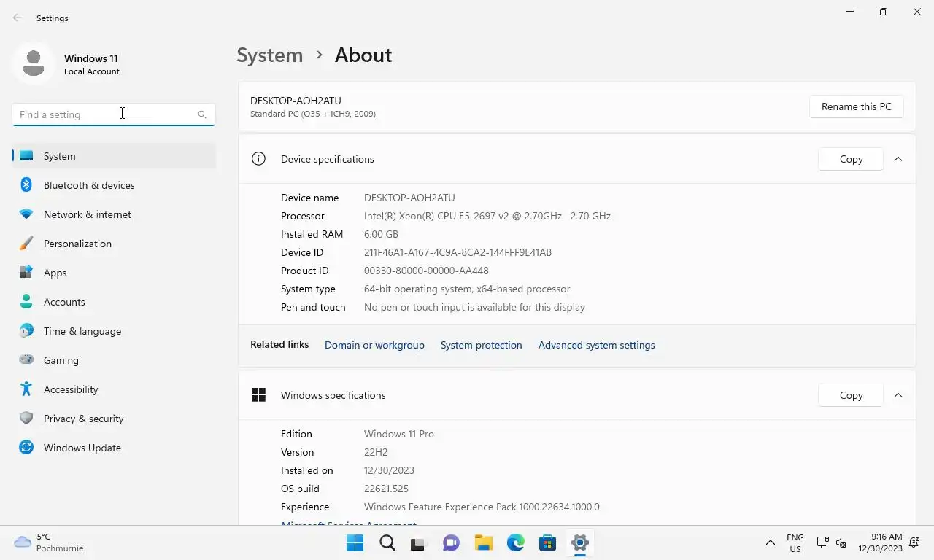Open Bluetooth & devices settings
The image size is (934, 560).
click(114, 185)
